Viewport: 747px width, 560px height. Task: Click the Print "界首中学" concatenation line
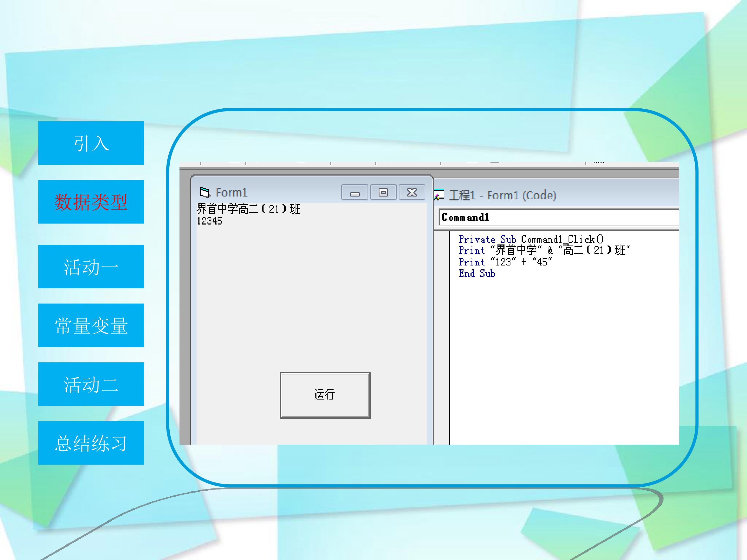[544, 250]
